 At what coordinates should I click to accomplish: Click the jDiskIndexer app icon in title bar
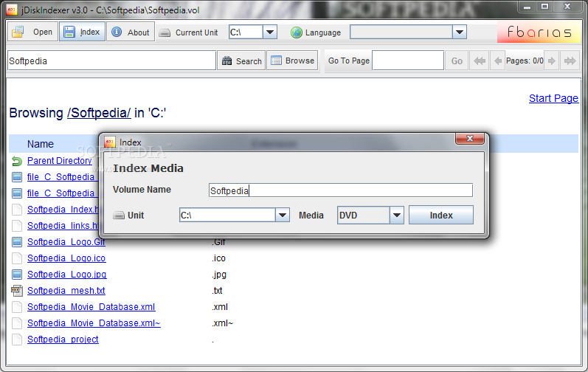pyautogui.click(x=12, y=10)
